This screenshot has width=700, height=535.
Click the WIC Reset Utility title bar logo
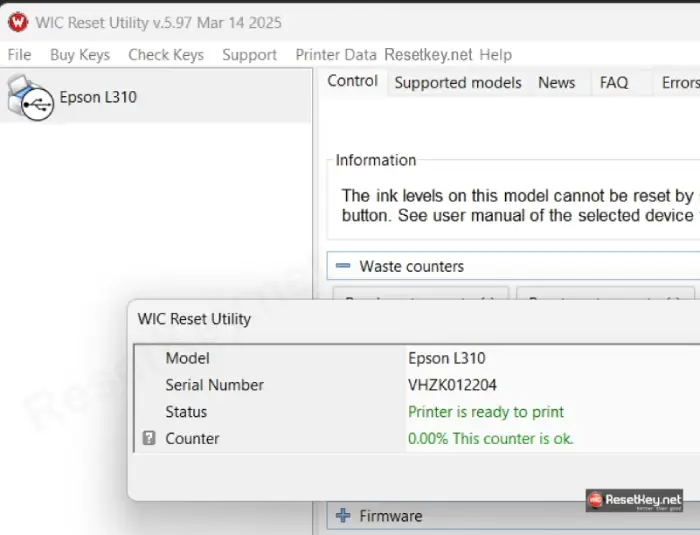click(x=18, y=22)
